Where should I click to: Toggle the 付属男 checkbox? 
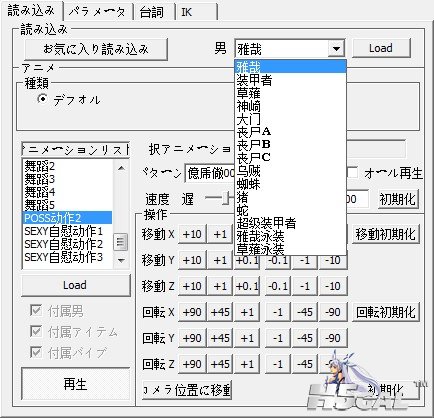[36, 311]
